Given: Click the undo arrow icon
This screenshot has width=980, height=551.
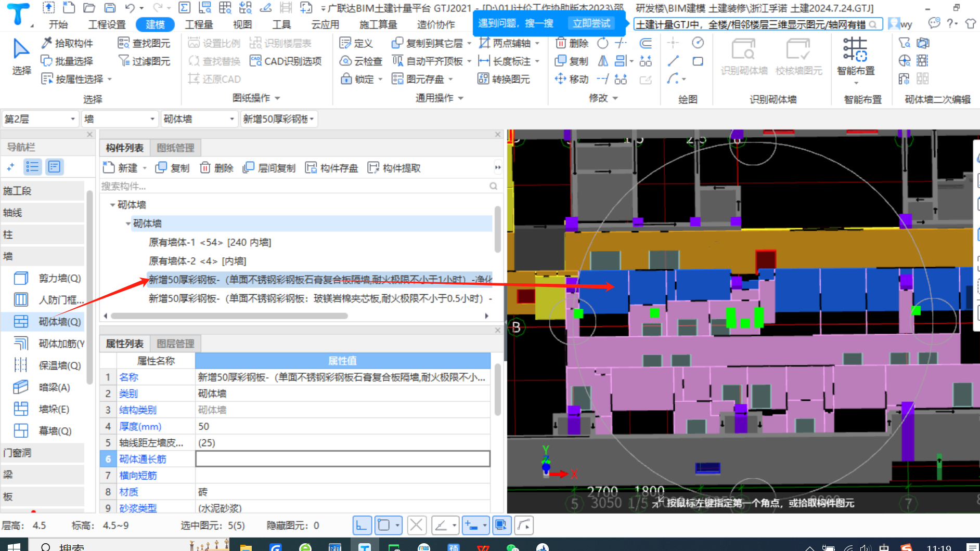Looking at the screenshot, I should (x=130, y=8).
